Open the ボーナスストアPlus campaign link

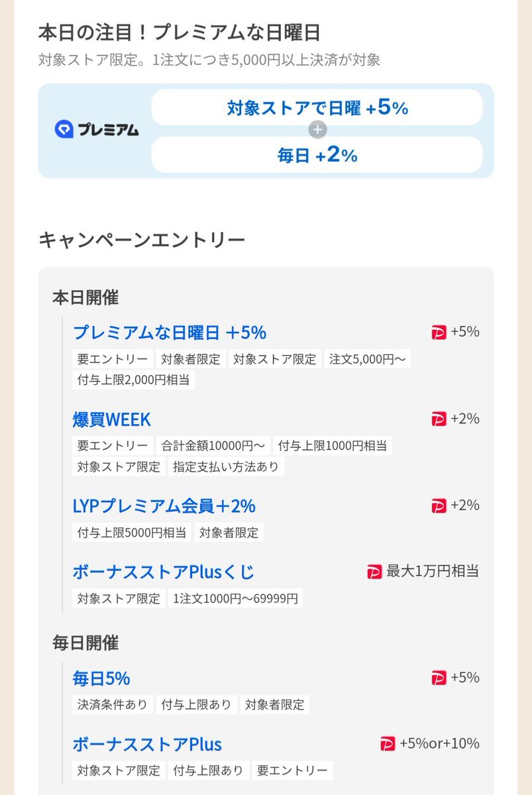tap(147, 744)
